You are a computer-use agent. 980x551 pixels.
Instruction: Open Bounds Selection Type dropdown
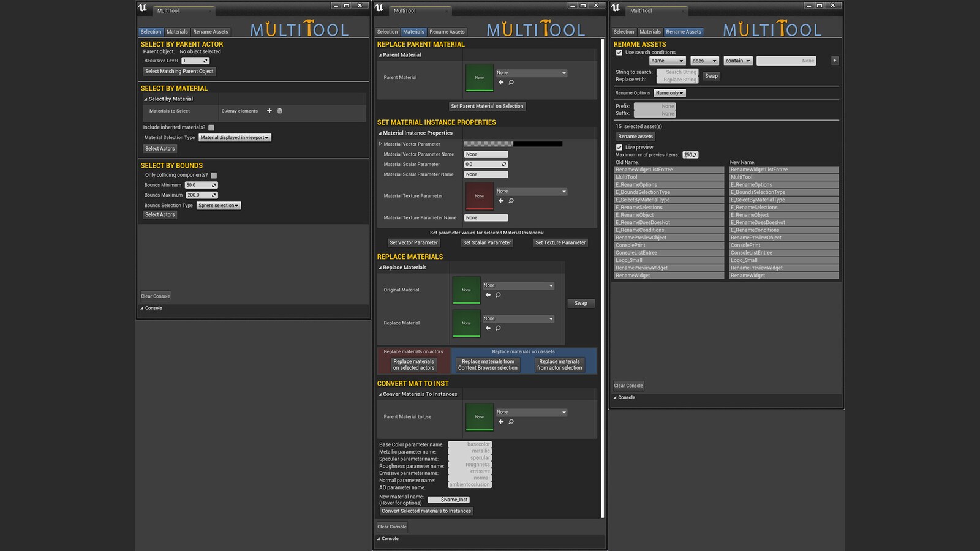tap(219, 206)
